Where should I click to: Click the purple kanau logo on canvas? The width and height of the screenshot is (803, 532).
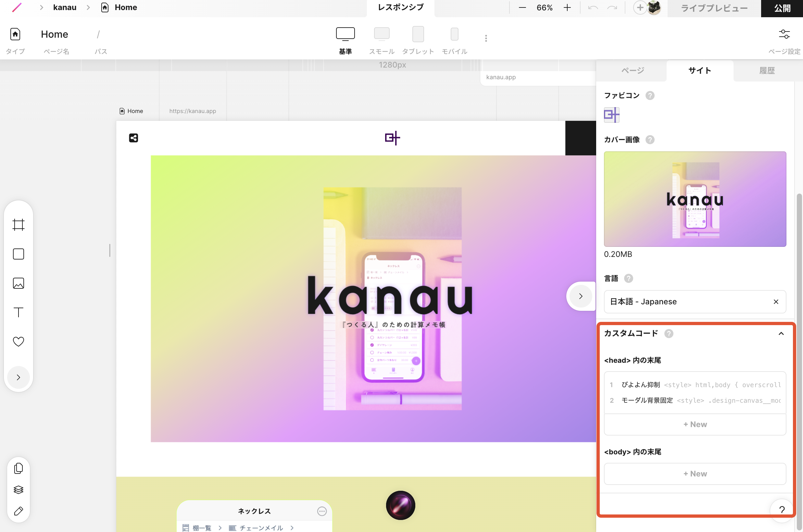pos(392,138)
